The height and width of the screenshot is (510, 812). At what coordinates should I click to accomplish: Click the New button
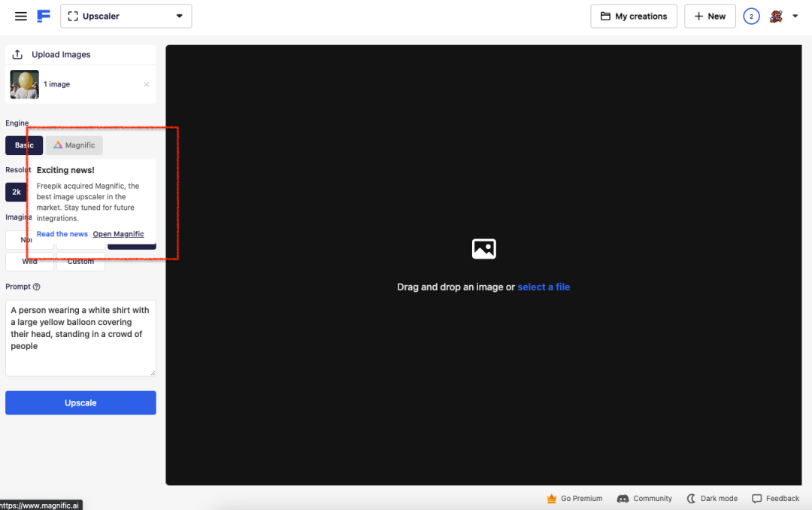click(x=710, y=16)
